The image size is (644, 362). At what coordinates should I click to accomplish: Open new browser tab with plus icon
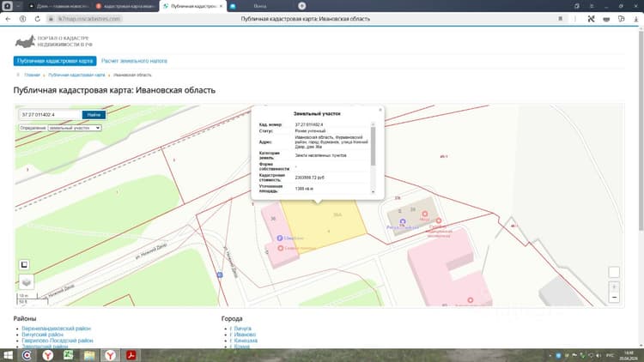click(302, 6)
